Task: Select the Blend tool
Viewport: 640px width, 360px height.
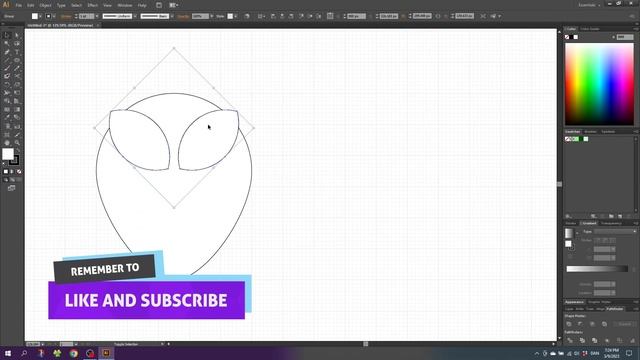Action: click(x=17, y=118)
